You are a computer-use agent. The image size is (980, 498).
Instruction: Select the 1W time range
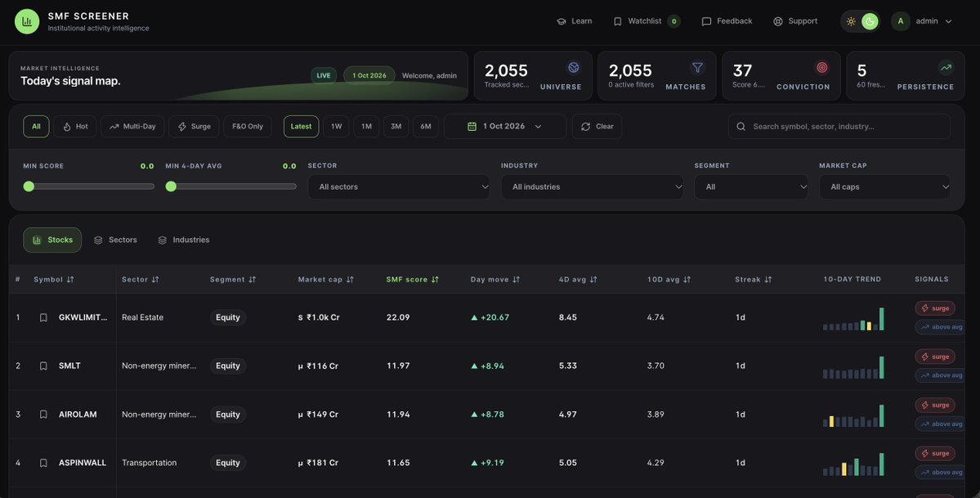click(x=336, y=127)
